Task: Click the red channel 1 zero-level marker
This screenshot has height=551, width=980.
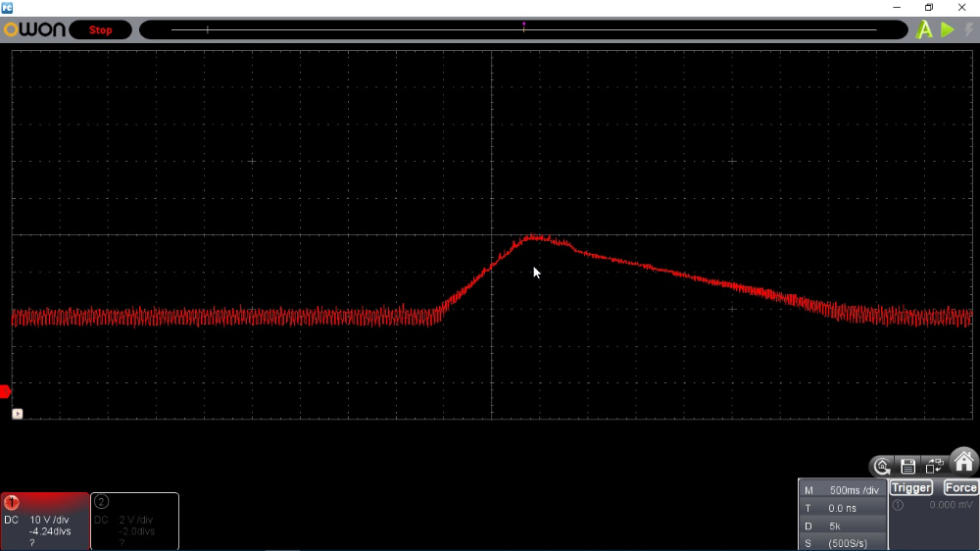Action: [x=5, y=391]
